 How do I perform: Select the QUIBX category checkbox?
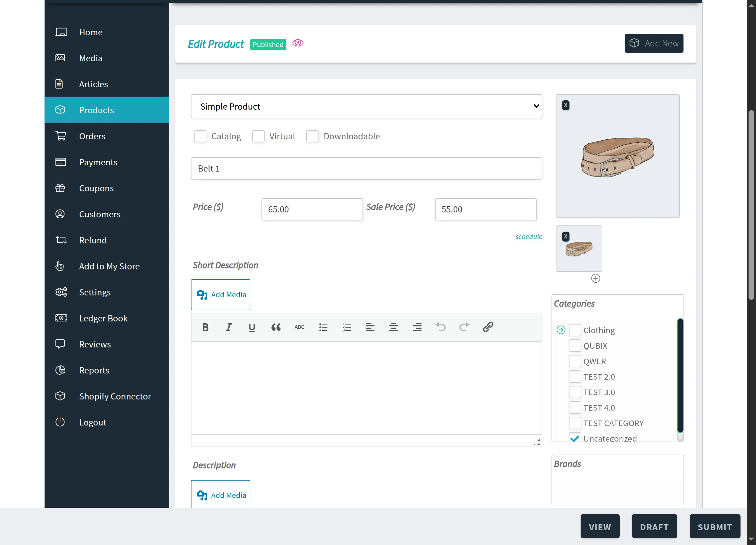tap(575, 346)
